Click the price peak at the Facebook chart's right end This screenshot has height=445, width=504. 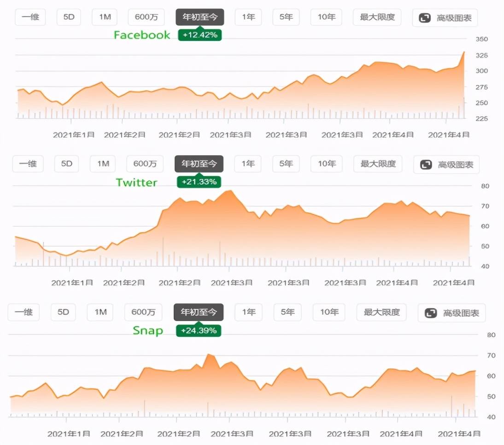coord(464,53)
